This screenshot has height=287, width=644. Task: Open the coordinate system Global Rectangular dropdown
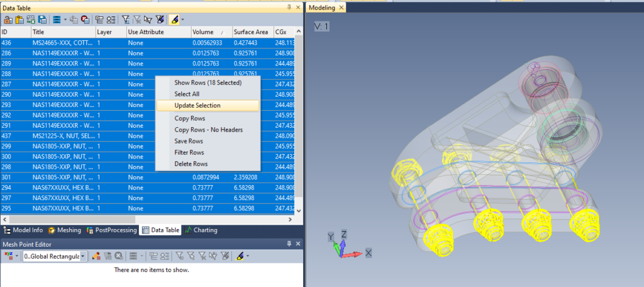click(x=82, y=256)
